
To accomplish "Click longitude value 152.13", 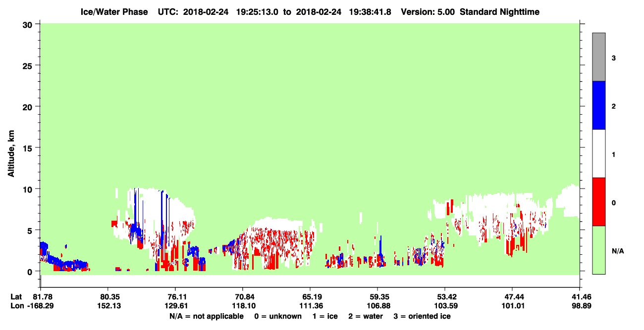I will 108,306.
